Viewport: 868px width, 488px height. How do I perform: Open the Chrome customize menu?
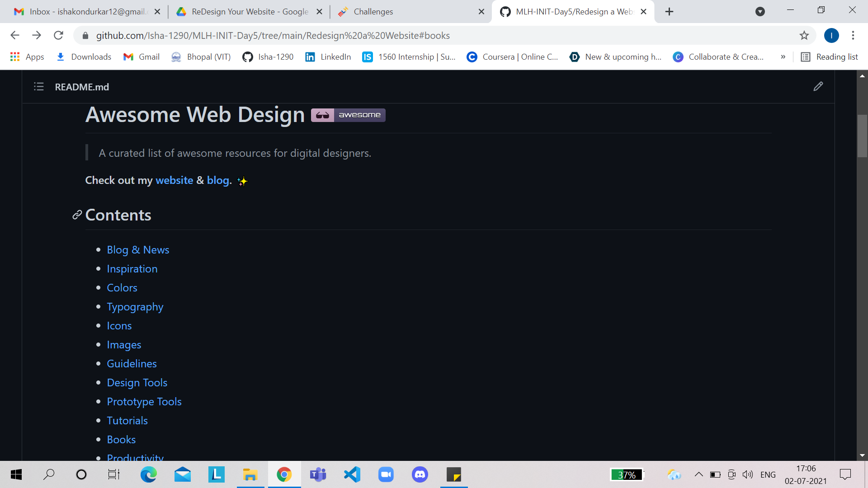[853, 35]
